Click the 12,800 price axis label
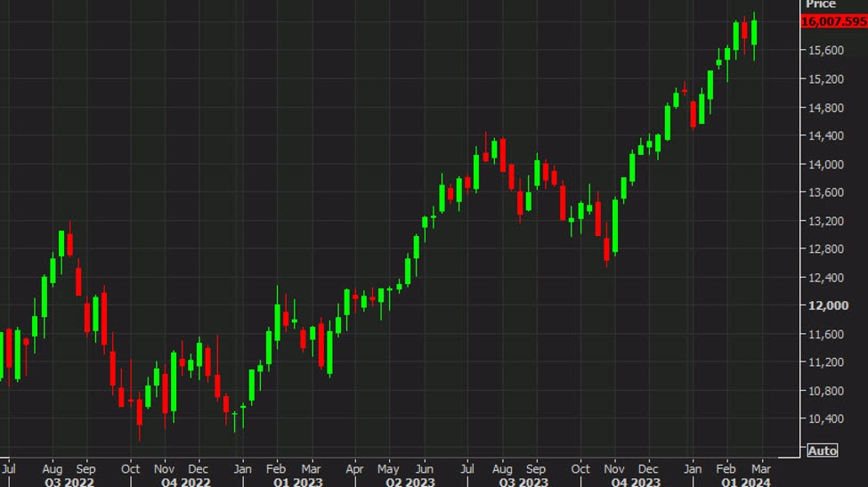 click(x=826, y=249)
